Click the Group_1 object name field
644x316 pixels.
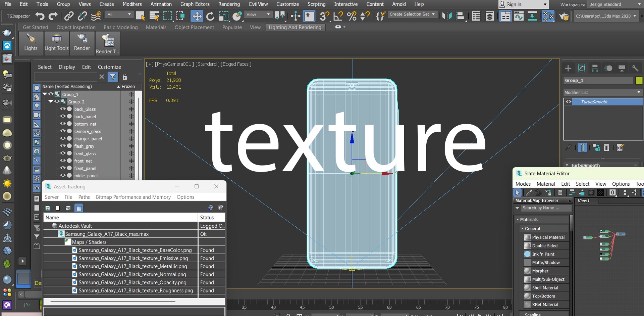pyautogui.click(x=598, y=81)
